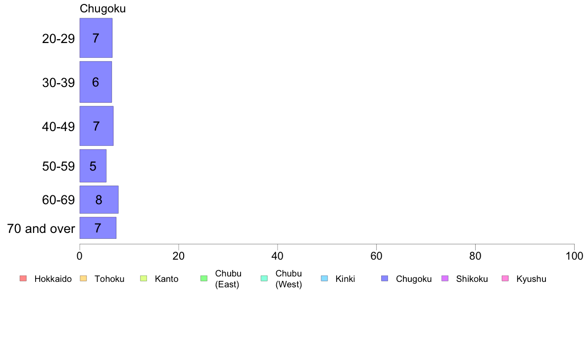This screenshot has width=588, height=364.
Task: Click the Chubu (West) legend swatch
Action: click(x=264, y=278)
